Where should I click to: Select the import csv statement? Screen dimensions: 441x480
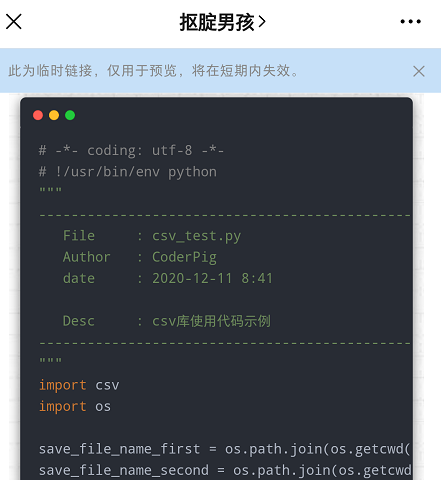coord(79,385)
